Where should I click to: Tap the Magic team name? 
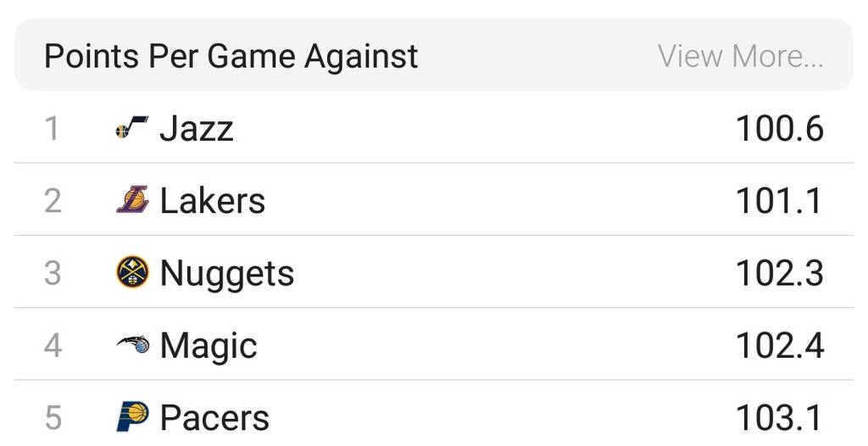[208, 345]
